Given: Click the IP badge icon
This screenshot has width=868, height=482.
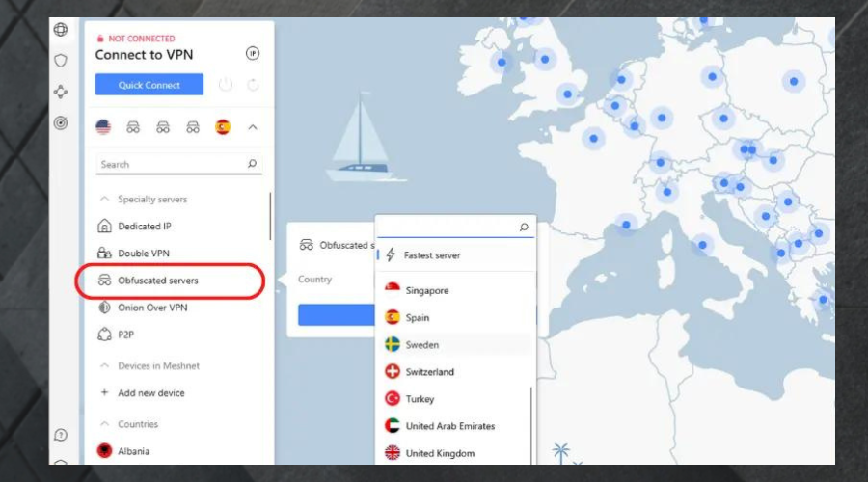Looking at the screenshot, I should (x=253, y=54).
